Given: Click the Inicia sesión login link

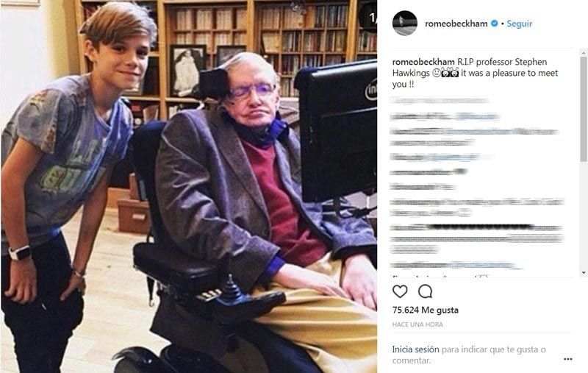Looking at the screenshot, I should point(415,349).
